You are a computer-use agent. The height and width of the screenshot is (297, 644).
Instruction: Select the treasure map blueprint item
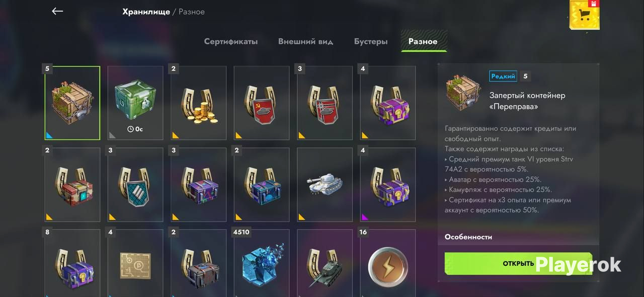135,263
